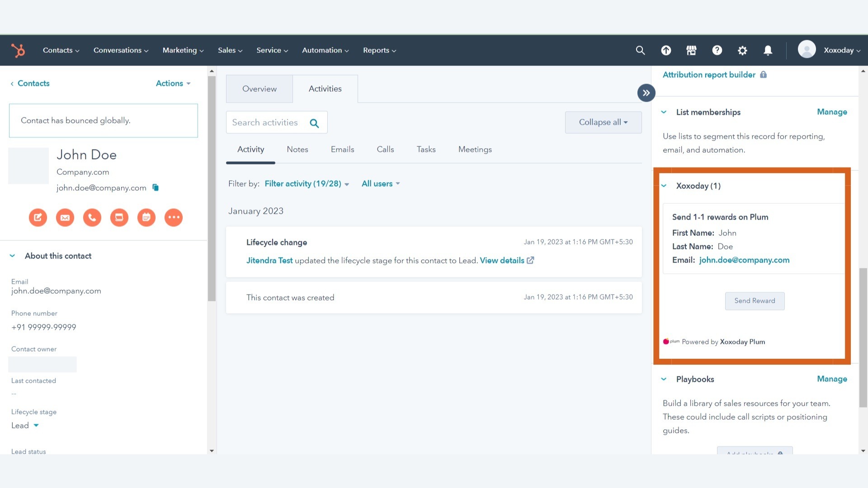Collapse About this contact section
Image resolution: width=868 pixels, height=488 pixels.
13,256
